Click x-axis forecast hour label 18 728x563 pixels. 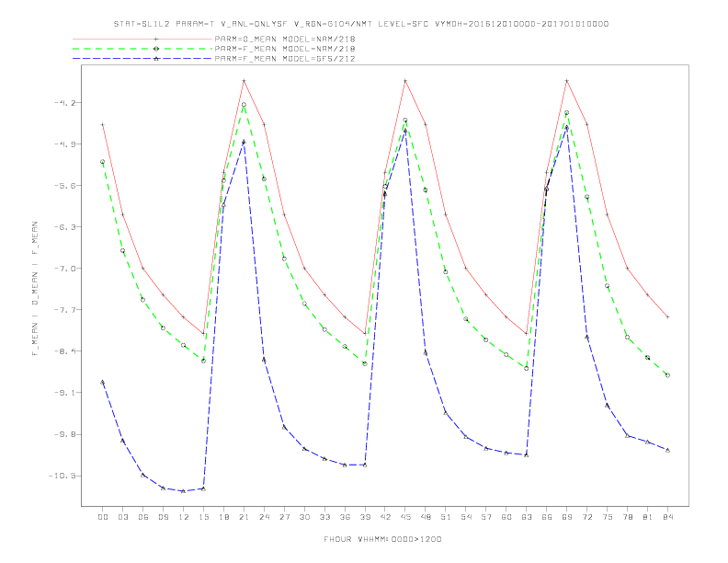tap(223, 517)
